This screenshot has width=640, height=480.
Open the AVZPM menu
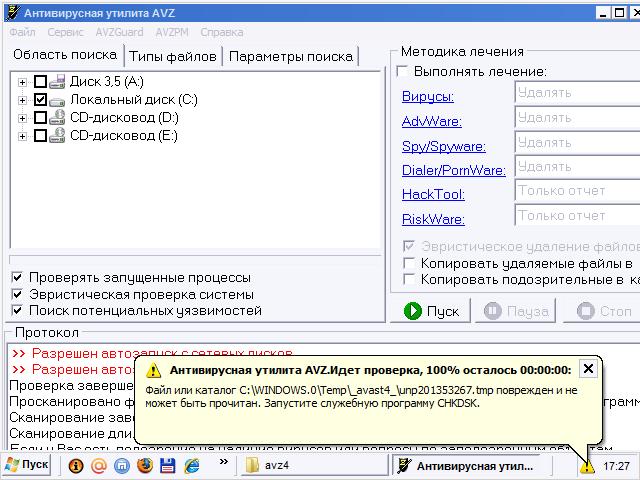click(x=172, y=32)
